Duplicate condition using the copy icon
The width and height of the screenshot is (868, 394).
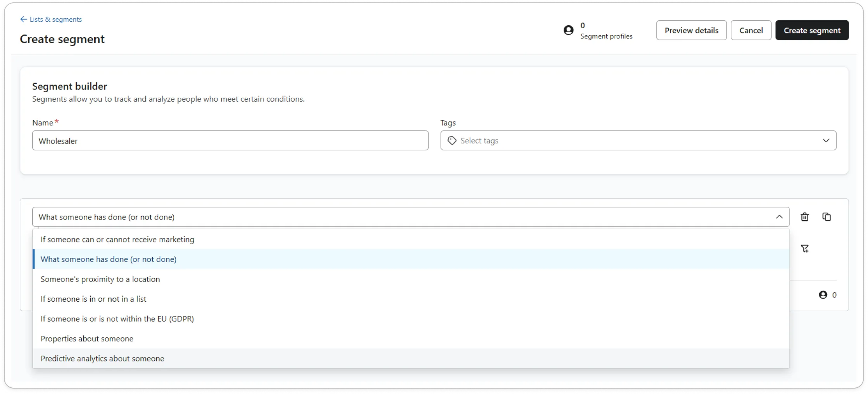(x=826, y=217)
